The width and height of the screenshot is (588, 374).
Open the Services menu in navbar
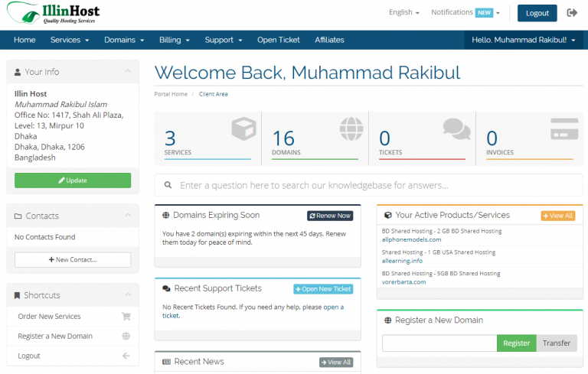click(70, 40)
